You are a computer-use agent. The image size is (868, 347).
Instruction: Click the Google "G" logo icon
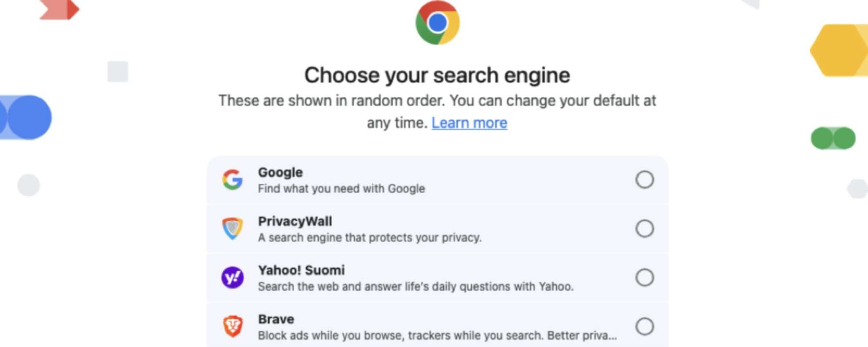point(233,180)
